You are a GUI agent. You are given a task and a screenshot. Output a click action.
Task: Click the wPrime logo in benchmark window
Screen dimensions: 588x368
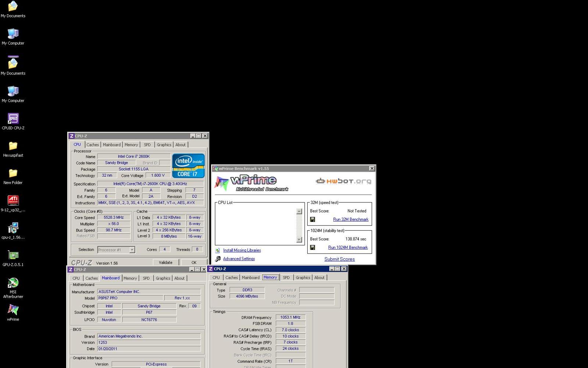tap(251, 183)
